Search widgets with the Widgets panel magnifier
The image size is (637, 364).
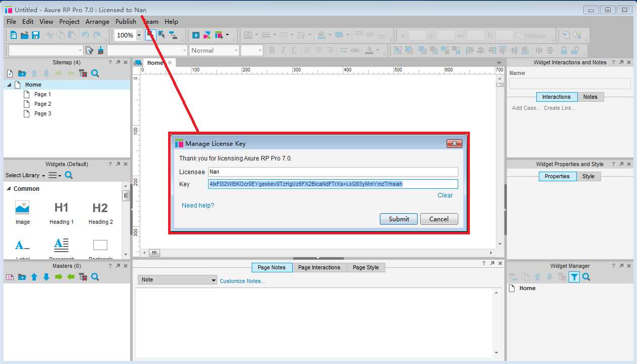coord(69,175)
